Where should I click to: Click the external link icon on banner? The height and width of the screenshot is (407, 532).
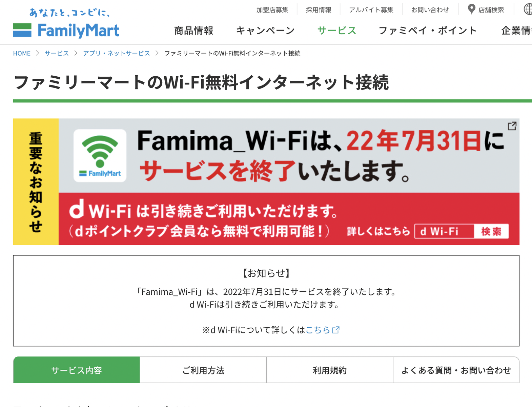coord(512,126)
